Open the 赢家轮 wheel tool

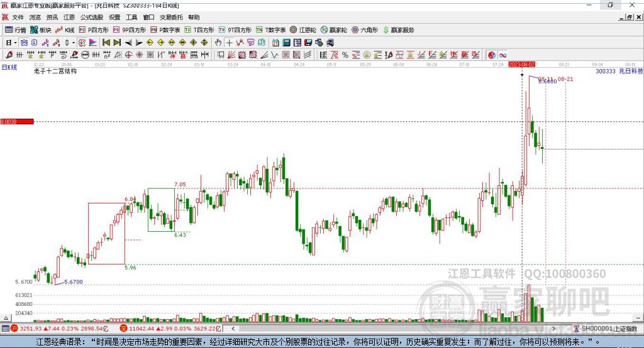[x=333, y=30]
